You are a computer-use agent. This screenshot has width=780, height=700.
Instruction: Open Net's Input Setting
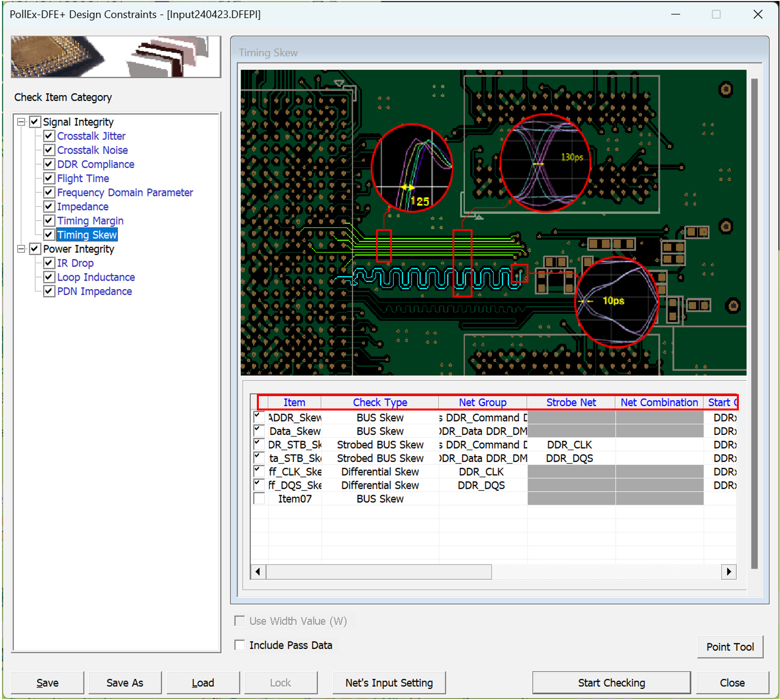389,683
